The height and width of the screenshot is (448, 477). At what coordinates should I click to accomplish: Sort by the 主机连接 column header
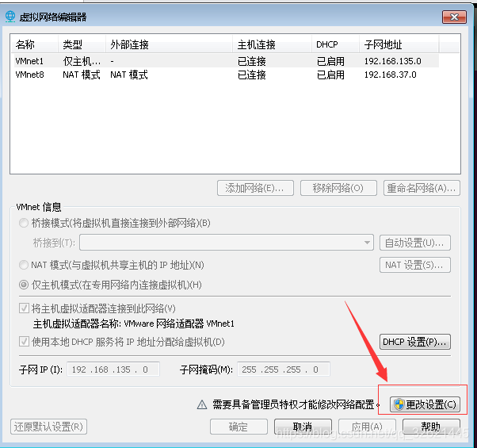[x=273, y=44]
